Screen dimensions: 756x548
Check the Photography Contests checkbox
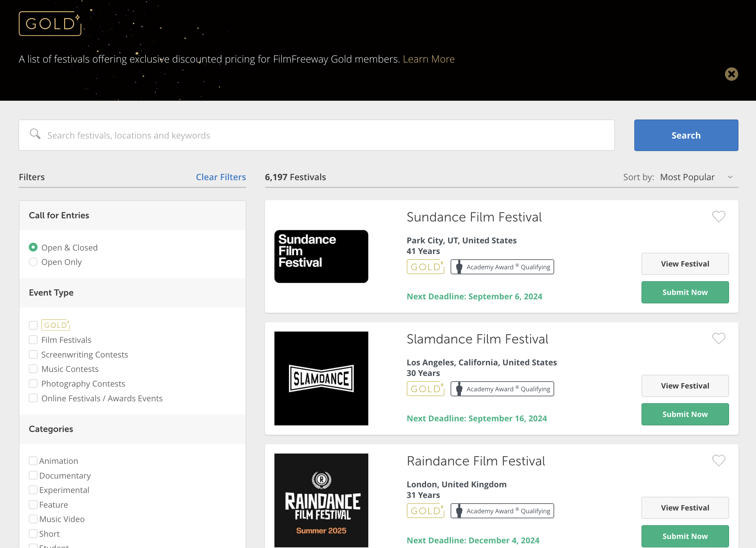pos(33,383)
